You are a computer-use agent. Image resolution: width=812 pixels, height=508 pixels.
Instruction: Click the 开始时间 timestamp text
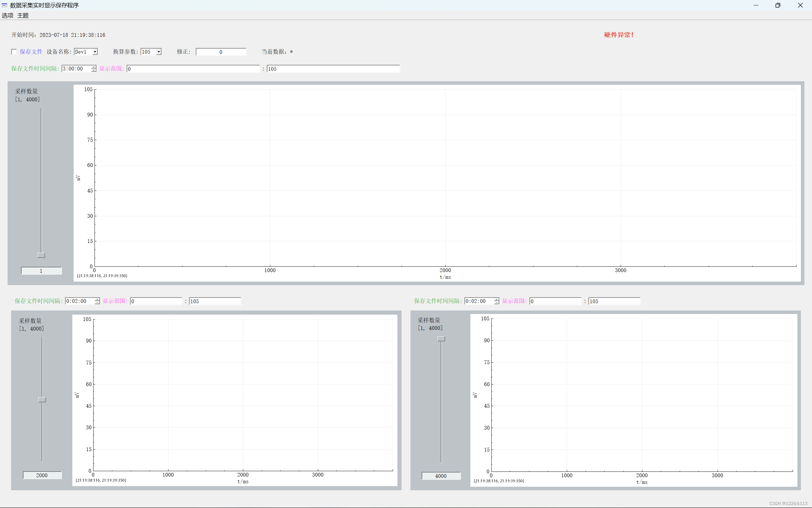58,35
